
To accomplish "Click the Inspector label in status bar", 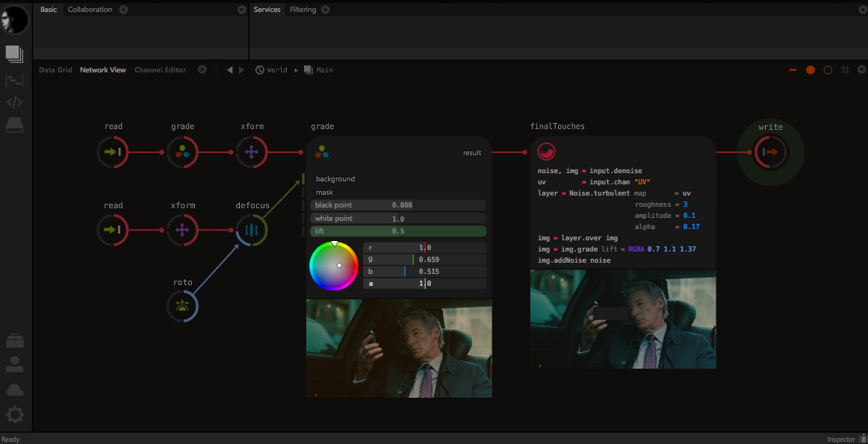I will (841, 440).
